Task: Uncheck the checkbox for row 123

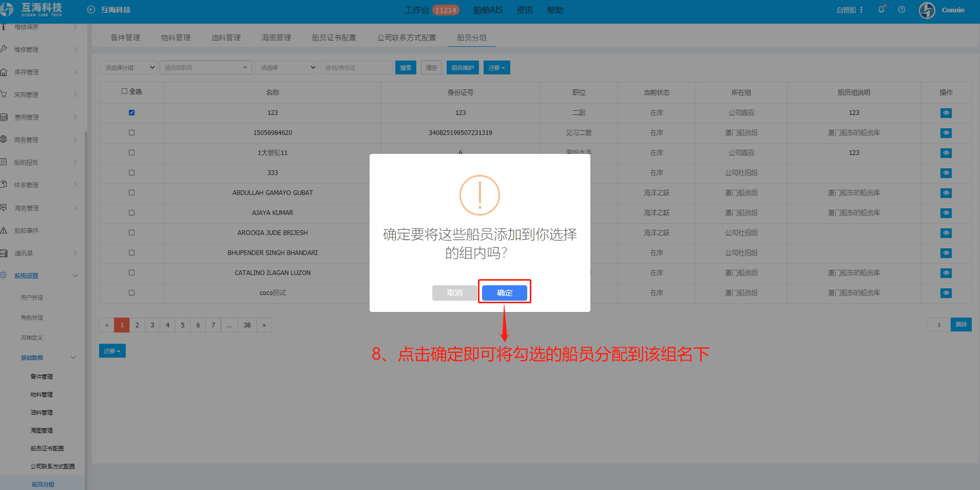Action: 131,112
